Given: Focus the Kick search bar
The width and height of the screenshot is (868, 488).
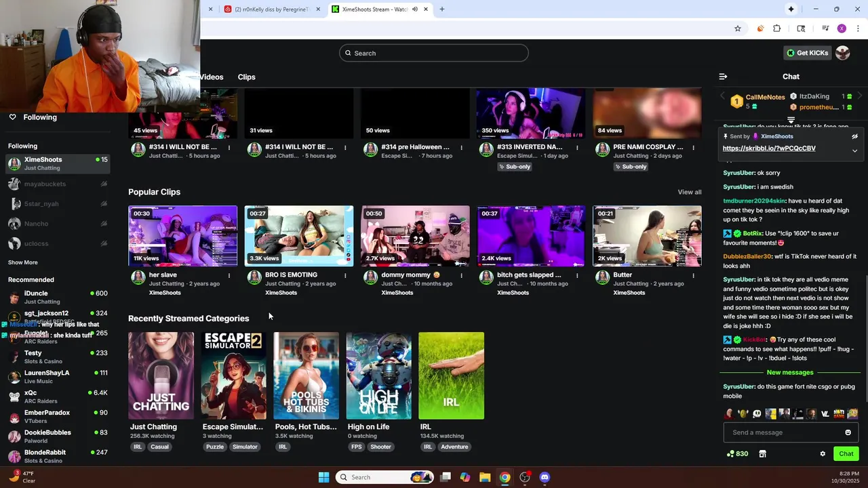Looking at the screenshot, I should click(x=434, y=53).
